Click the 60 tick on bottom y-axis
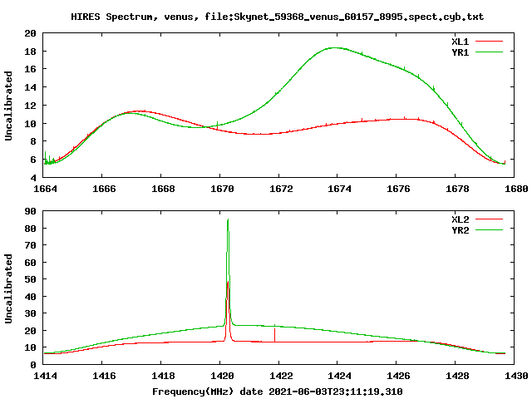The height and width of the screenshot is (399, 532). tap(30, 263)
